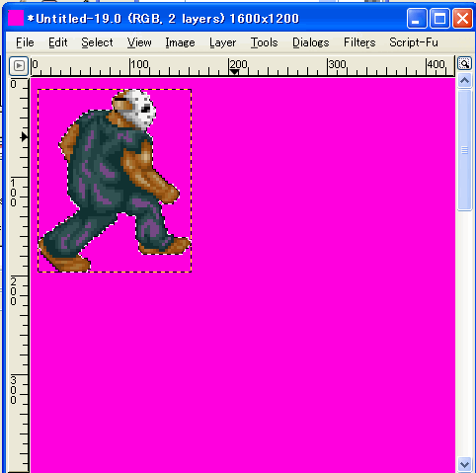Open the View menu

(x=139, y=42)
